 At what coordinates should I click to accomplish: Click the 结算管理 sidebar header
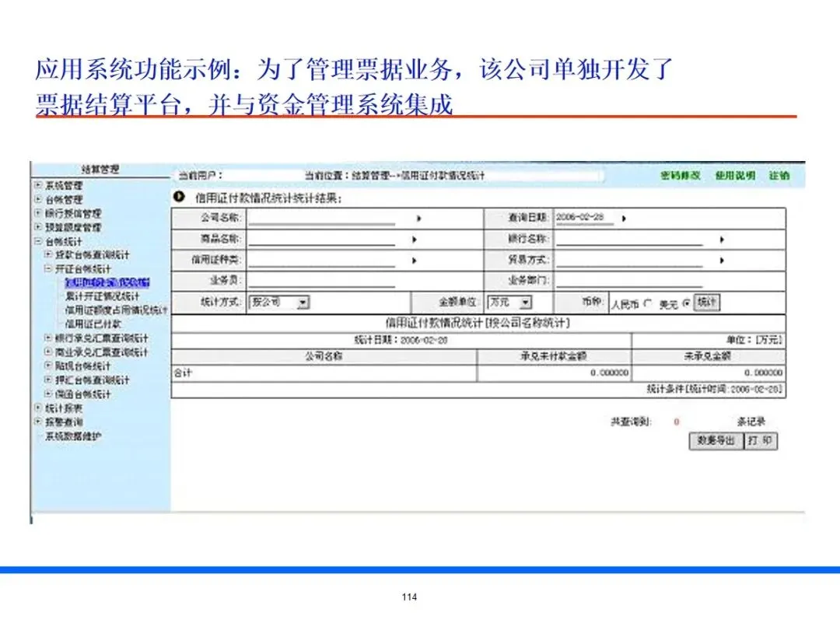tap(100, 170)
